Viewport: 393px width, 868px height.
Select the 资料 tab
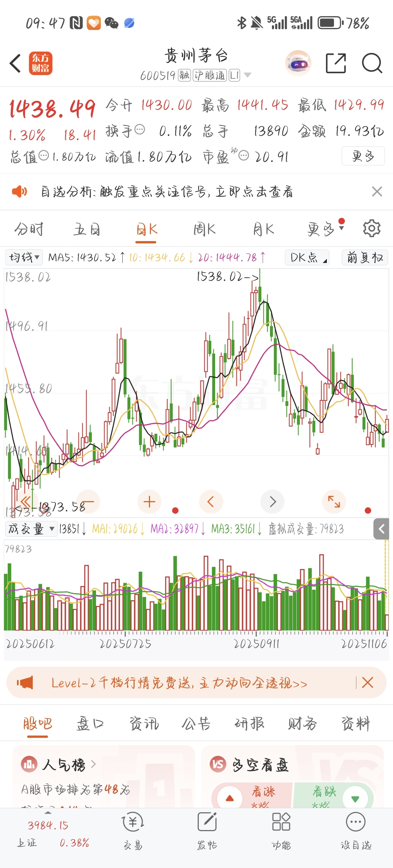(x=355, y=723)
